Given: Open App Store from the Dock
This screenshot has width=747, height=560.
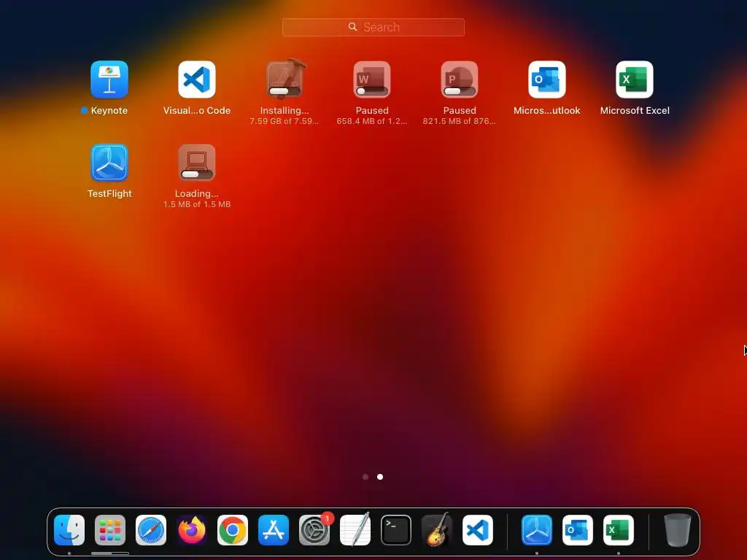Looking at the screenshot, I should pos(274,530).
